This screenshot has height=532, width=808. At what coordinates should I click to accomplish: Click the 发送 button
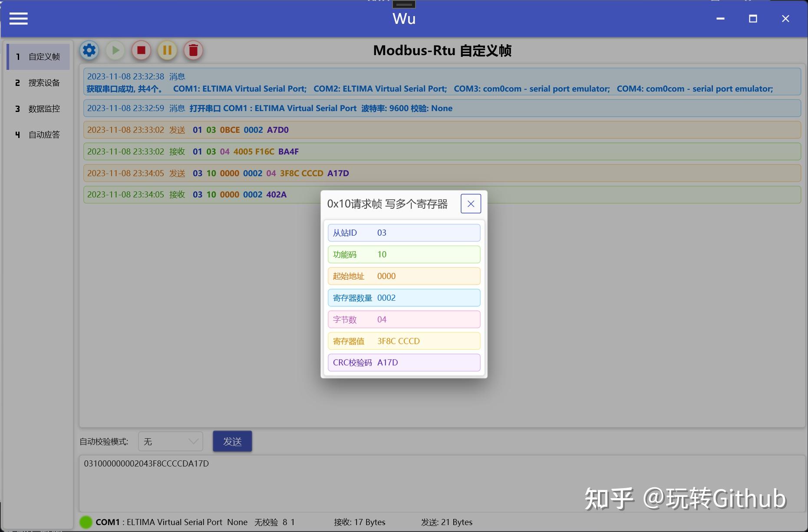(x=232, y=441)
